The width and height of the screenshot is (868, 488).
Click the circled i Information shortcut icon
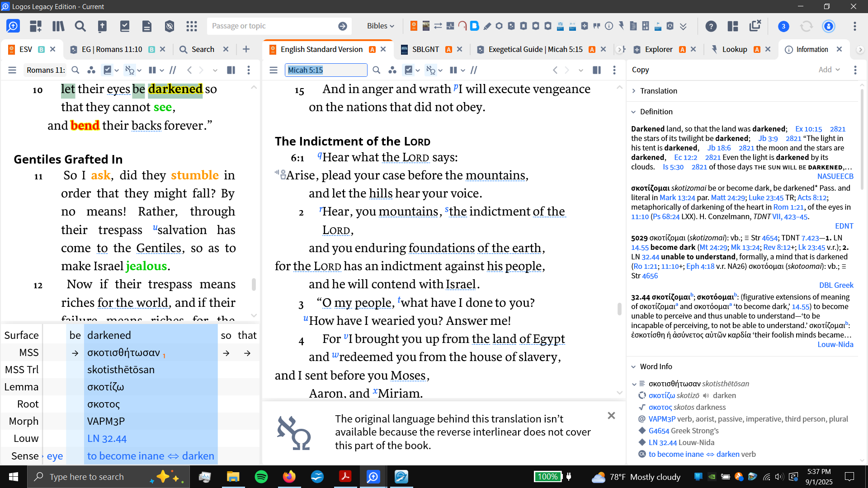pyautogui.click(x=609, y=26)
